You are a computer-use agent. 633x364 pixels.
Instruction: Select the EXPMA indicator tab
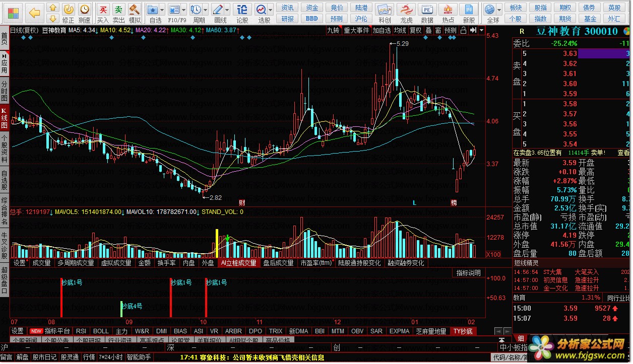(399, 331)
